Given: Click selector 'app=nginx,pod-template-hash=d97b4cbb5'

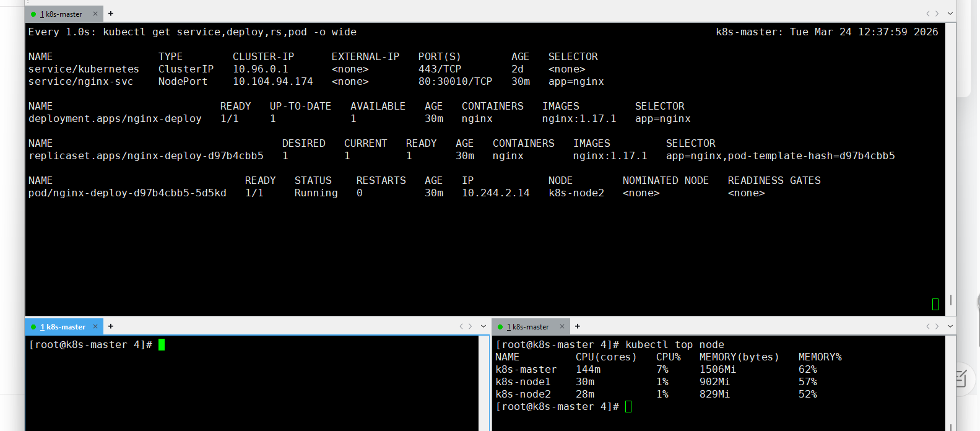Looking at the screenshot, I should click(781, 156).
